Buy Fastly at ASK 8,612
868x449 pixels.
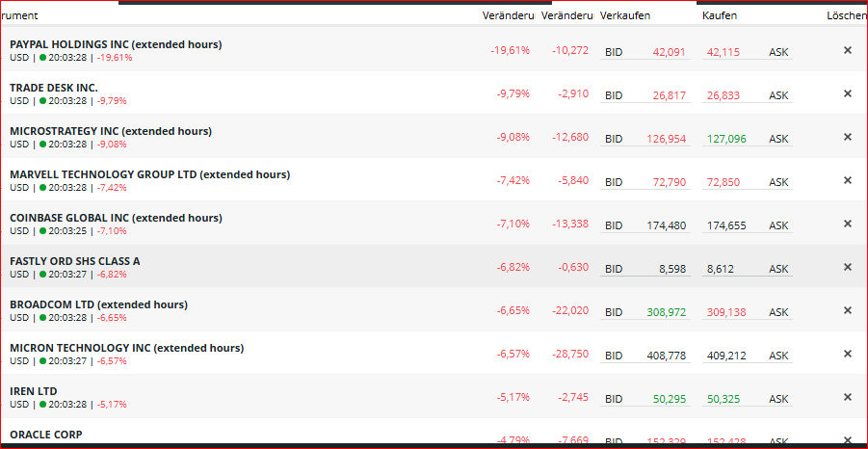(721, 269)
